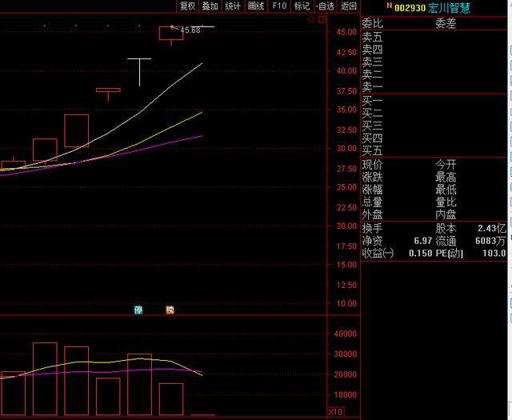Go back with the 返回 button

[349, 6]
